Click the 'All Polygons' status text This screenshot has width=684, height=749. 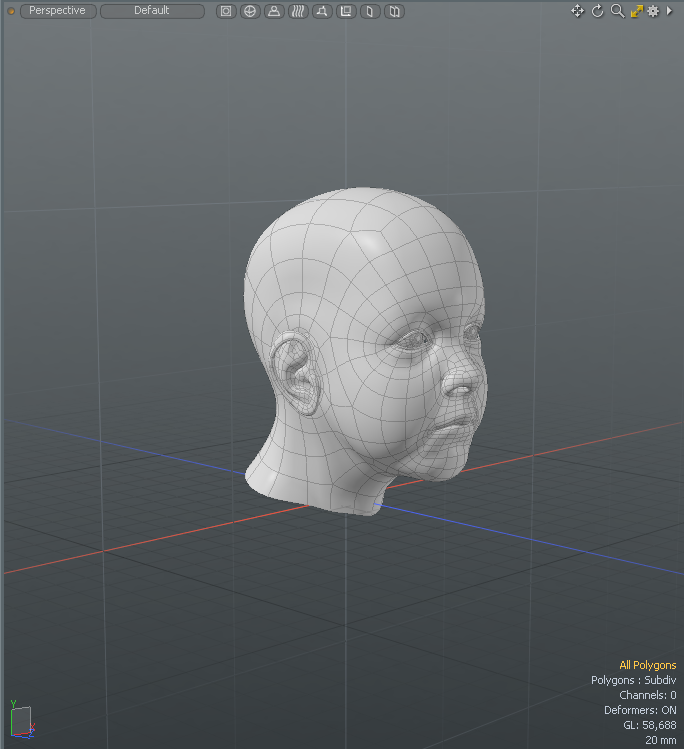[647, 665]
